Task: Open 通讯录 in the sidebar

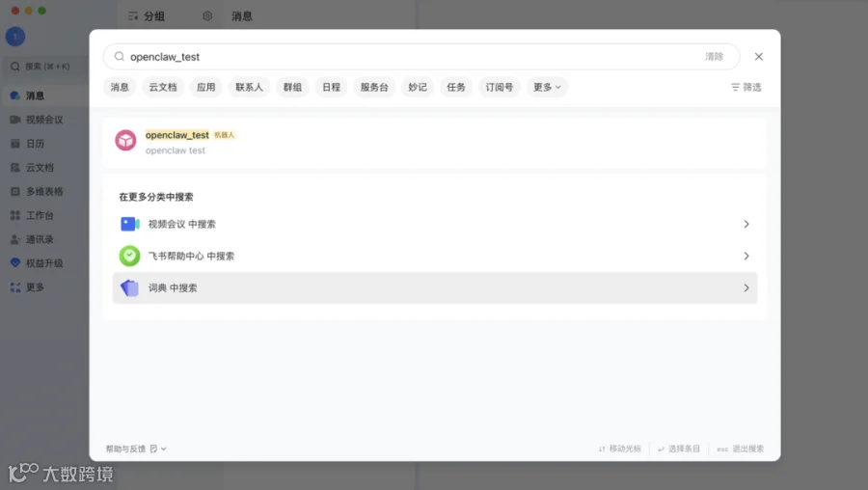Action: click(x=44, y=239)
